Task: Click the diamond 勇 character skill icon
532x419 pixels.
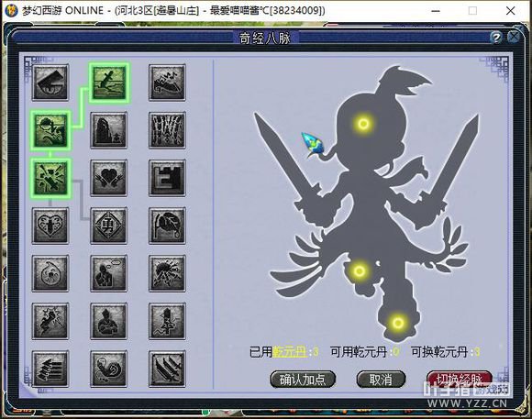Action: [108, 226]
